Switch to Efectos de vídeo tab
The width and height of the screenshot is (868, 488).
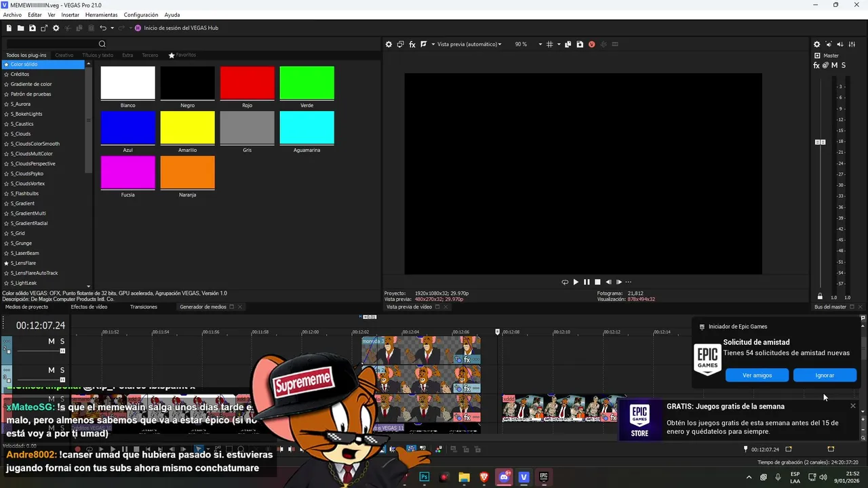(x=89, y=307)
